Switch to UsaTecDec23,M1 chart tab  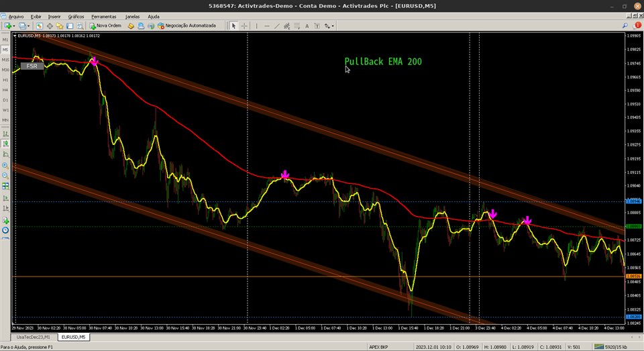(34, 337)
